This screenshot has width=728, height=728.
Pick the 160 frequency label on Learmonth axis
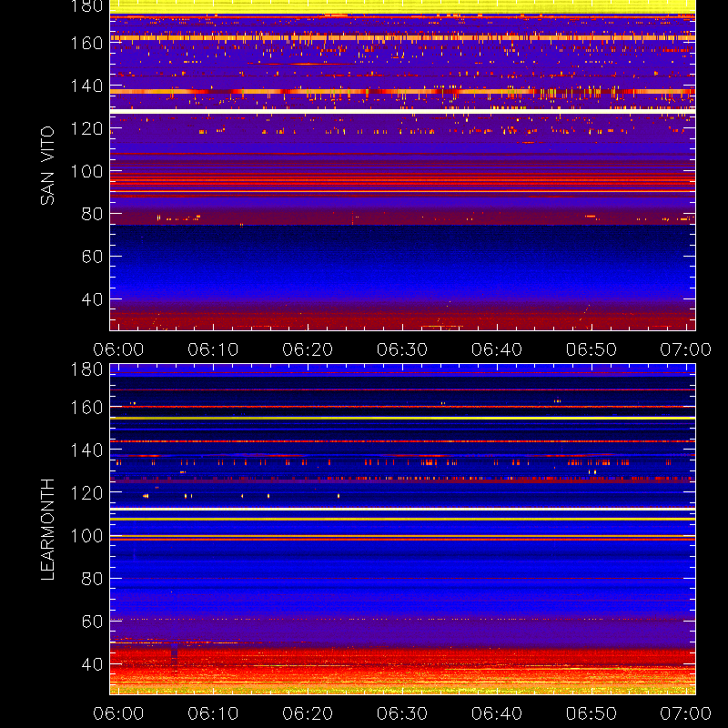click(x=86, y=408)
